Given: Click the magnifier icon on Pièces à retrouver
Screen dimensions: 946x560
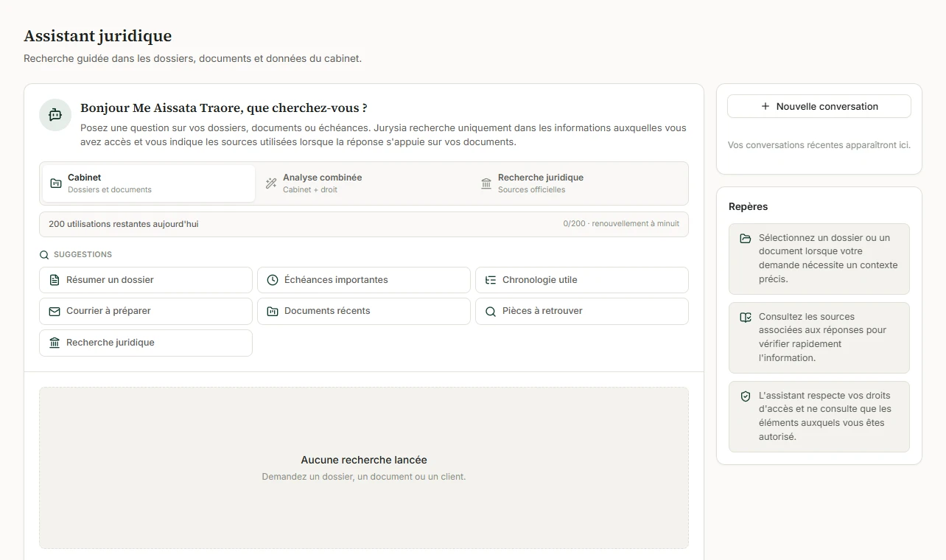Looking at the screenshot, I should tap(491, 311).
